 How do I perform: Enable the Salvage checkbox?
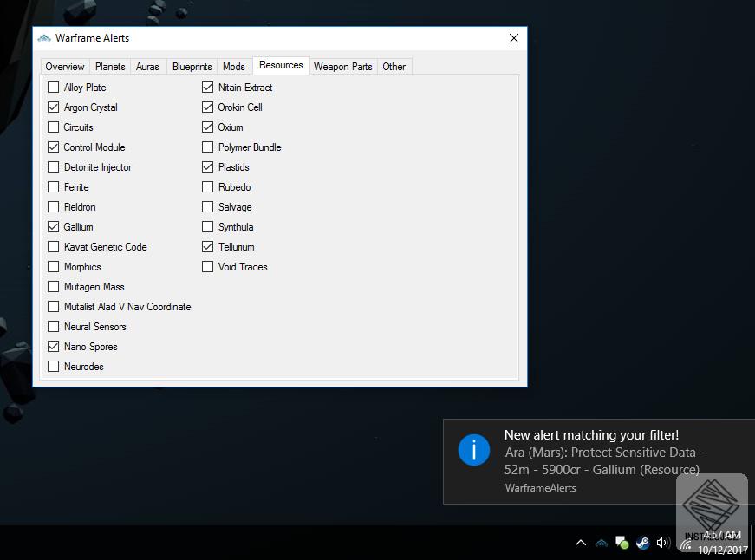[207, 207]
